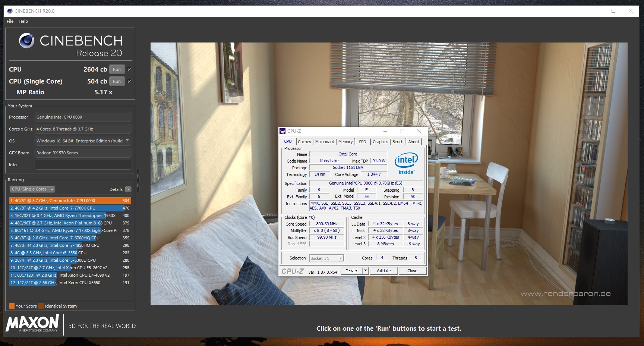Select ranking row 2 Intel Core i7-7700K
This screenshot has height=346, width=644.
coord(70,208)
